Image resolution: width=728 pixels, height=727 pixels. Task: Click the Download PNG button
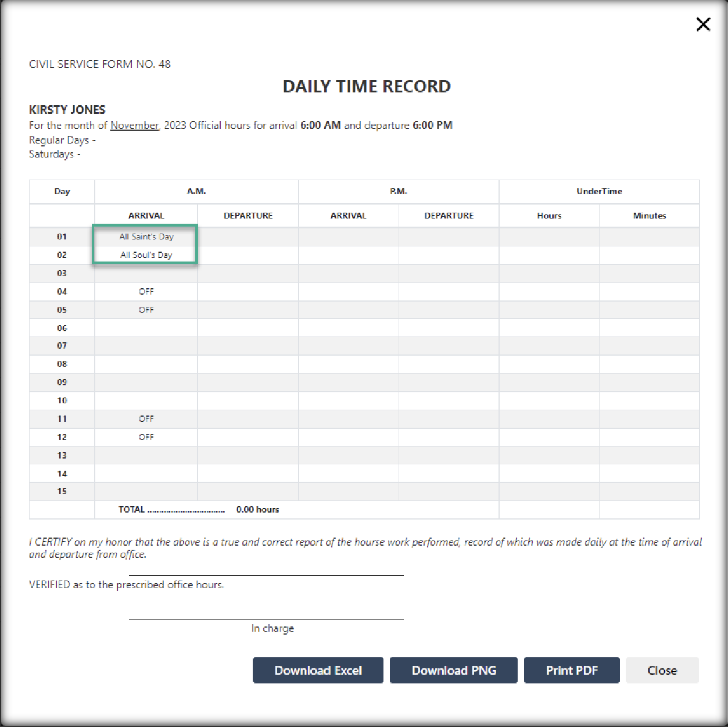pyautogui.click(x=453, y=670)
